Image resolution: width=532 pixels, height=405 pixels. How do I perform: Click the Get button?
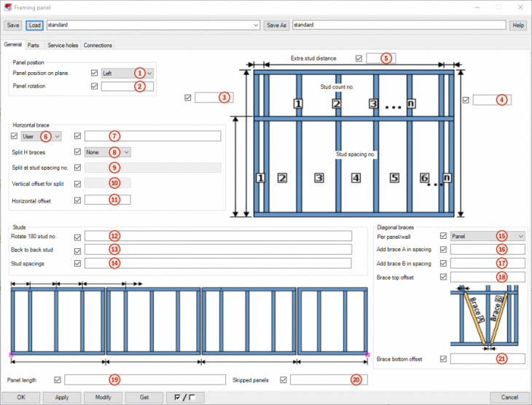144,397
